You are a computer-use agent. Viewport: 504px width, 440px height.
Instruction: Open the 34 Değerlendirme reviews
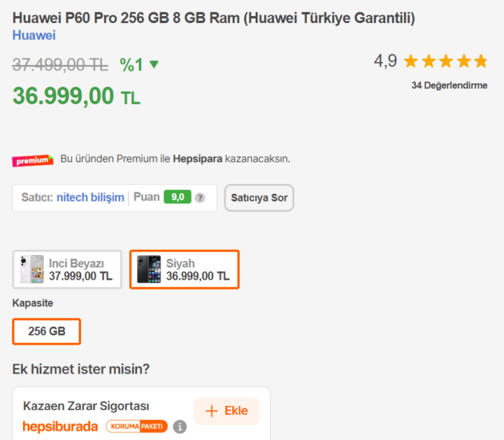pos(449,85)
